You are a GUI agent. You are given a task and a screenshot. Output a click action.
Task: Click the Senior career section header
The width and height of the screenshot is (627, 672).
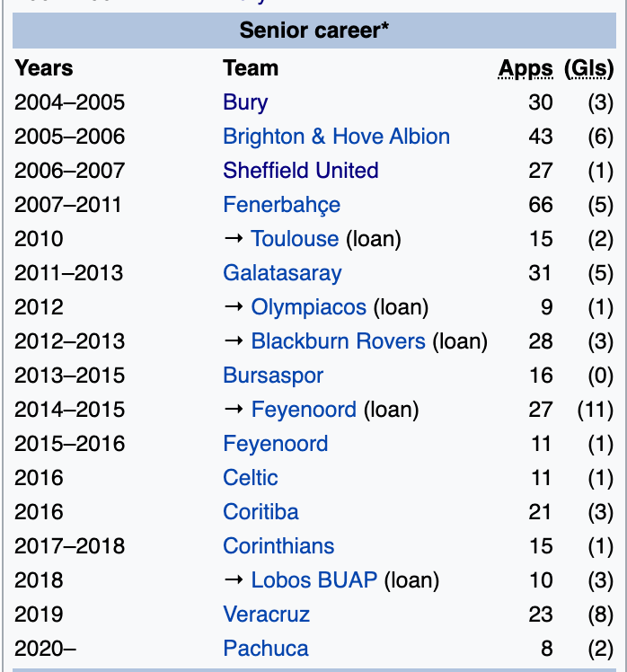point(313,31)
